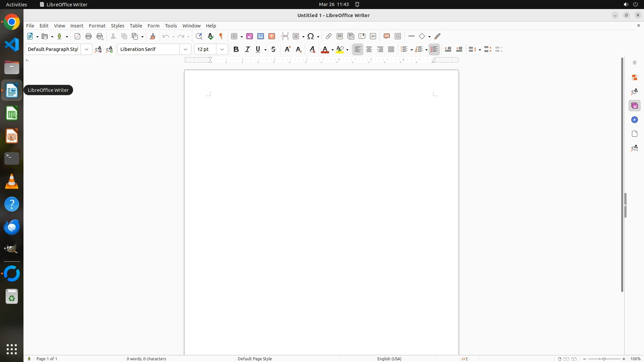Screen dimensions: 644x362
Task: Open LibreOffice Calc from the dock
Action: pyautogui.click(x=12, y=114)
